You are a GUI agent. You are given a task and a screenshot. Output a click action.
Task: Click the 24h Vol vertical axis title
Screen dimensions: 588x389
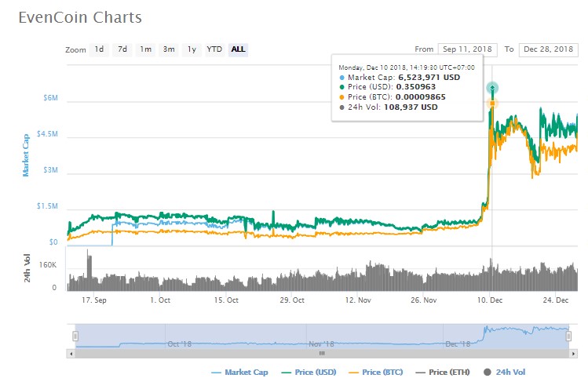[27, 267]
